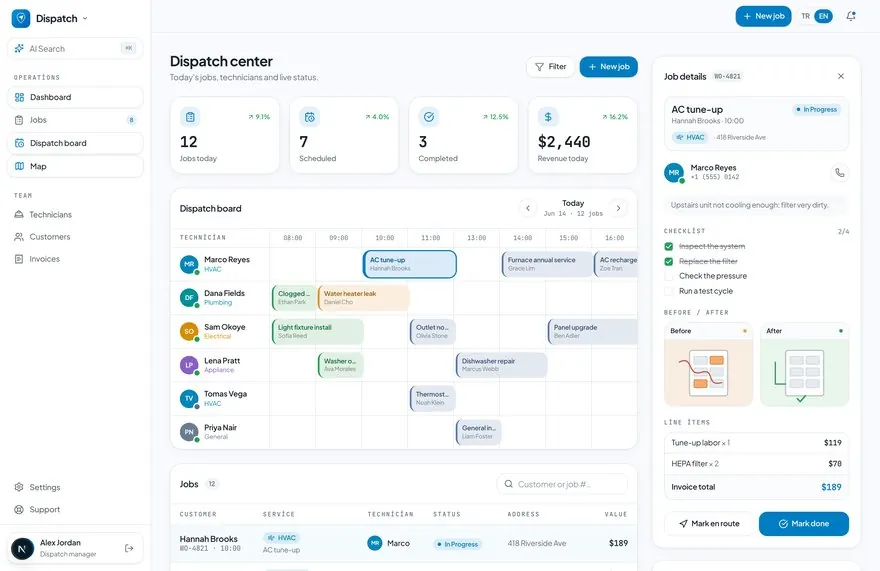Viewport: 880px width, 571px height.
Task: Open the After photo thumbnail
Action: click(x=805, y=364)
